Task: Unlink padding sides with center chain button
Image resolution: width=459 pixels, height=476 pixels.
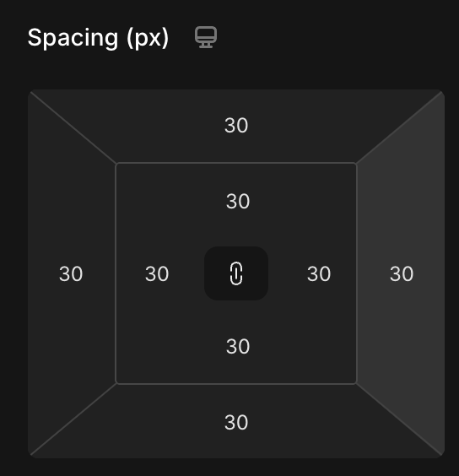Action: (236, 273)
